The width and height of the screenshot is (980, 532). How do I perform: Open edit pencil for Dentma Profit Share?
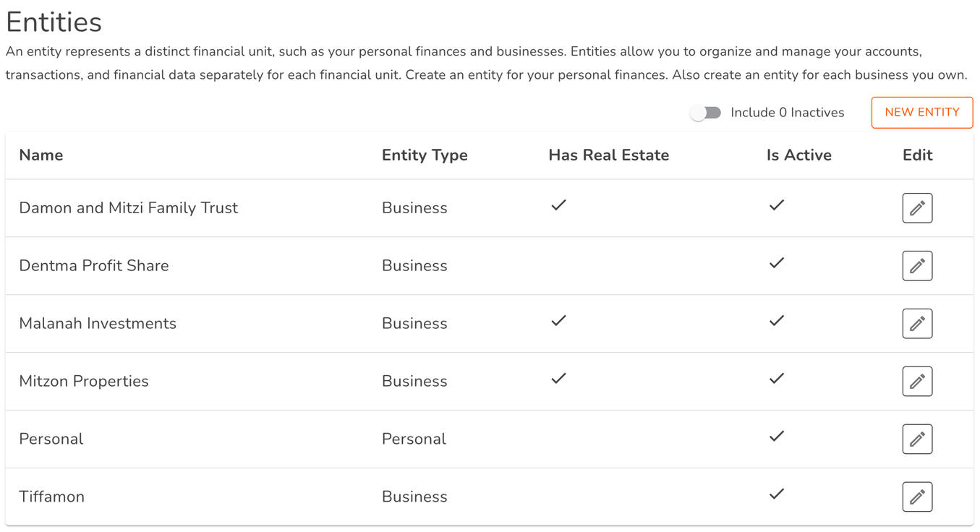[917, 266]
